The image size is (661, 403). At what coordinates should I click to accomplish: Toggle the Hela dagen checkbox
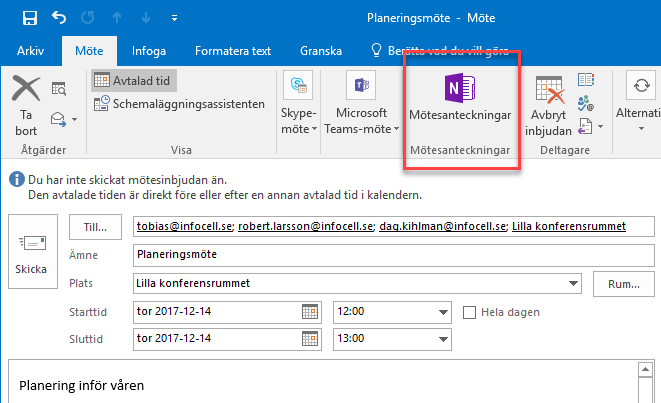pyautogui.click(x=470, y=312)
